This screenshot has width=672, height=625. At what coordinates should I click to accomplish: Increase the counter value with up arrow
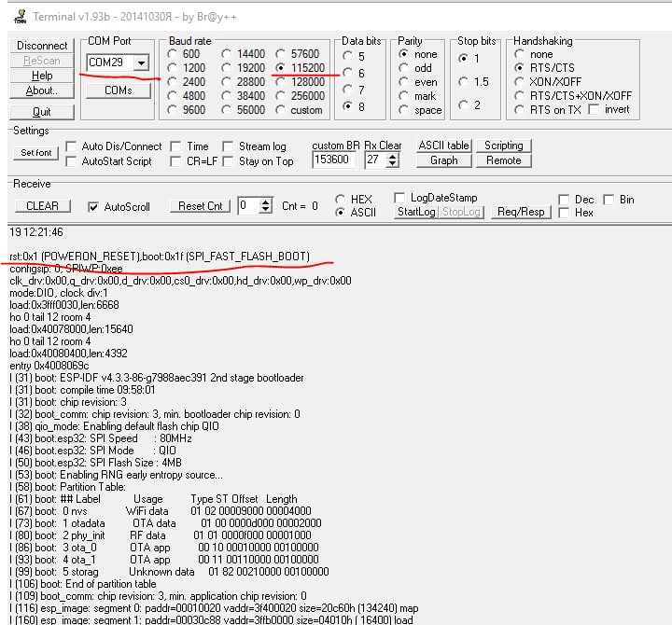[266, 202]
